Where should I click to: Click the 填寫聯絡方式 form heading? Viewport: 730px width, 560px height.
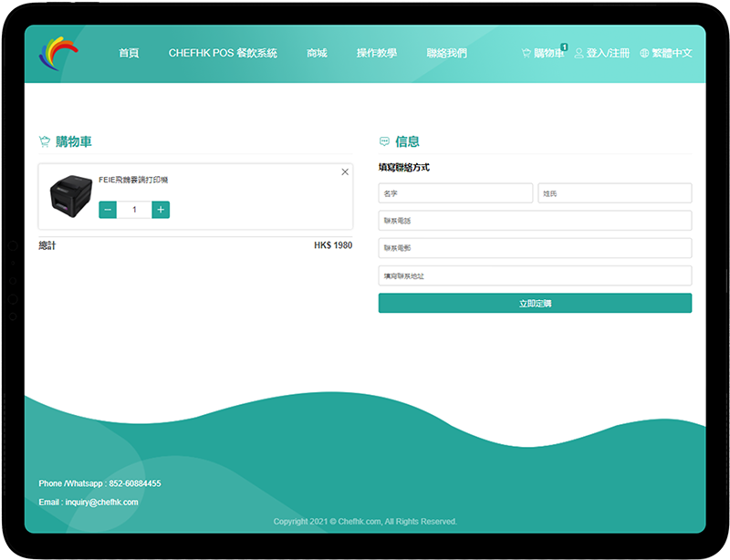tap(403, 168)
